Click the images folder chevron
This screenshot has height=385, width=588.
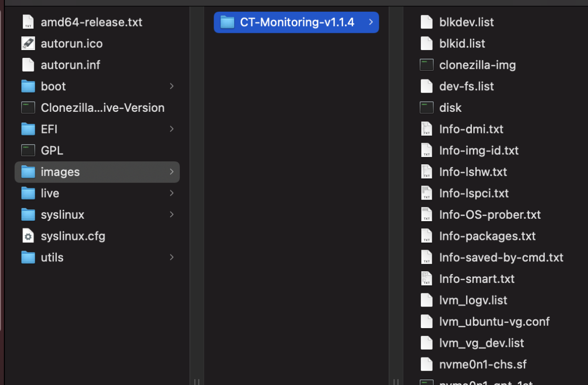[x=171, y=172]
